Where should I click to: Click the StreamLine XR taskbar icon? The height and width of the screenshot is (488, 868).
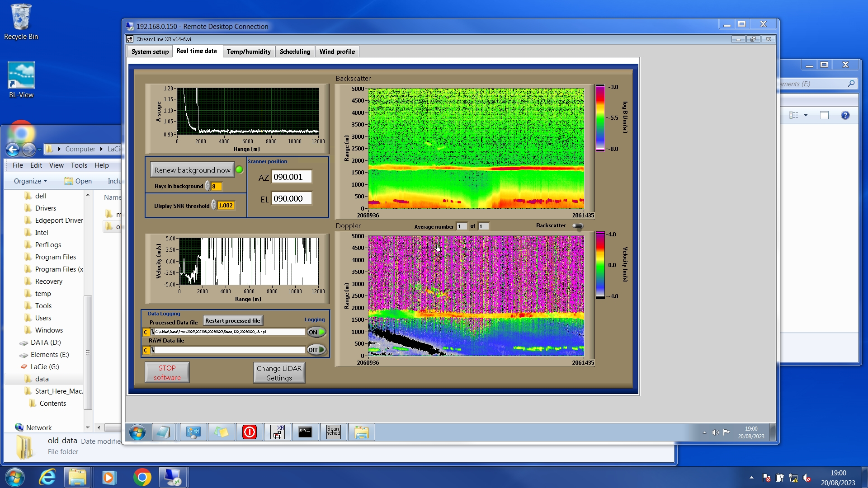pyautogui.click(x=277, y=432)
